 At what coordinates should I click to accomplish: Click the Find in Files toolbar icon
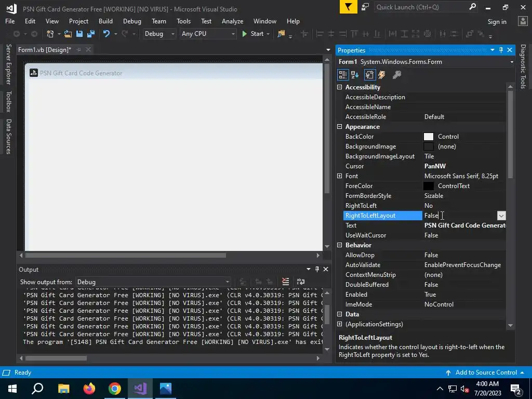click(281, 34)
